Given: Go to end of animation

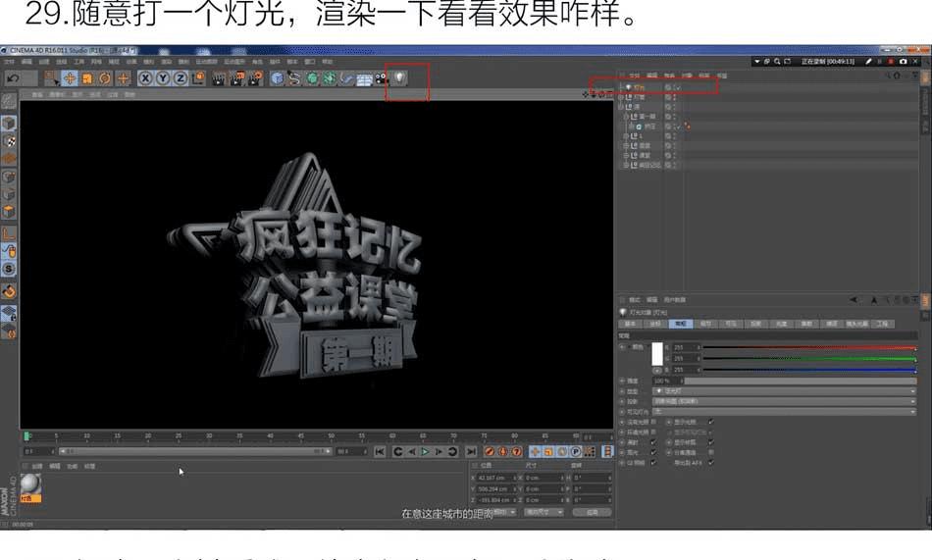Looking at the screenshot, I should coord(471,452).
